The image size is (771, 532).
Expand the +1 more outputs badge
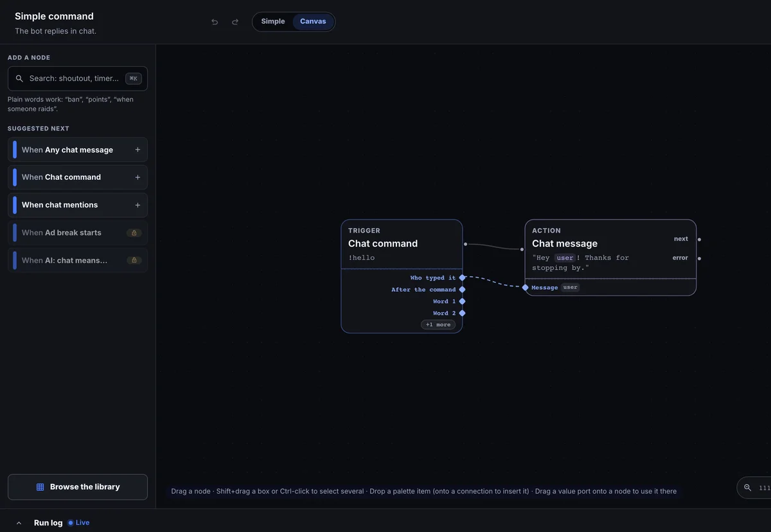click(x=438, y=324)
